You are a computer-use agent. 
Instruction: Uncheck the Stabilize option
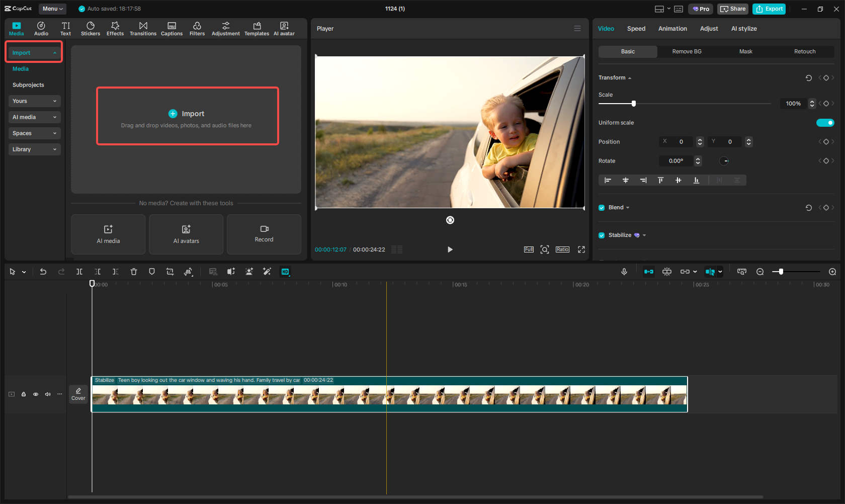point(601,235)
